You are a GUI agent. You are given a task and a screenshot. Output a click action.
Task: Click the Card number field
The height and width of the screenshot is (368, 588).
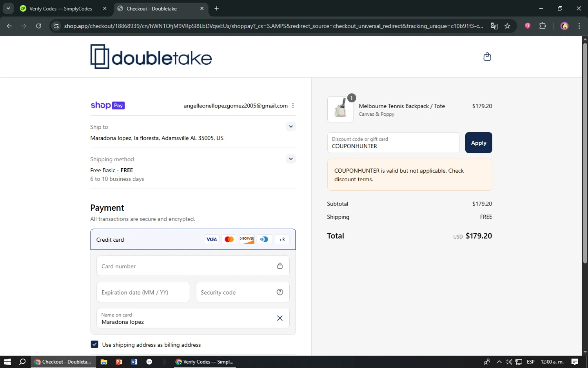click(x=193, y=266)
